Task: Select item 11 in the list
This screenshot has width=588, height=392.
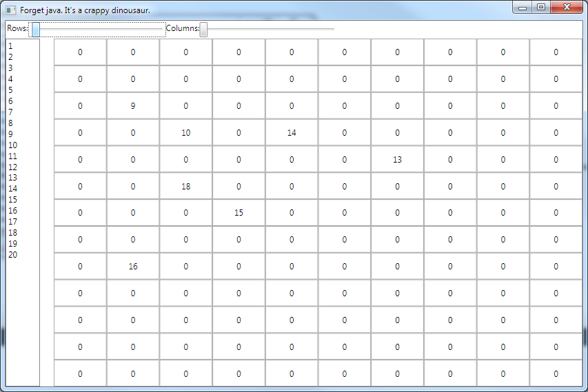Action: pos(23,156)
